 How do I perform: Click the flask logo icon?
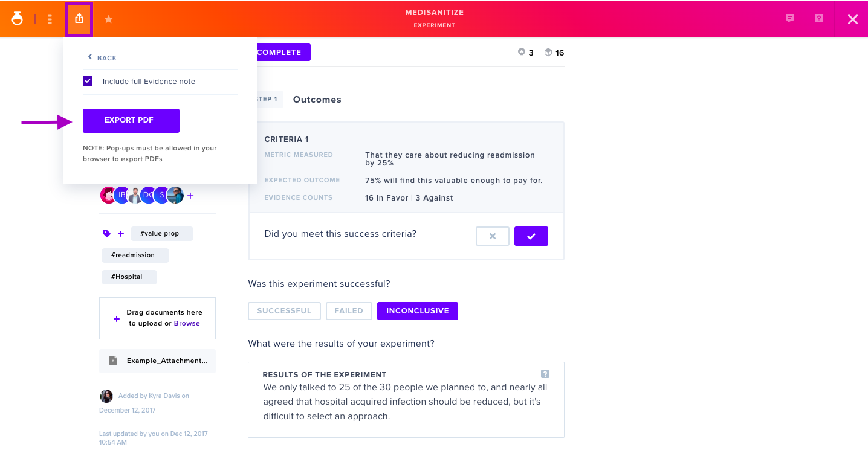[x=18, y=19]
